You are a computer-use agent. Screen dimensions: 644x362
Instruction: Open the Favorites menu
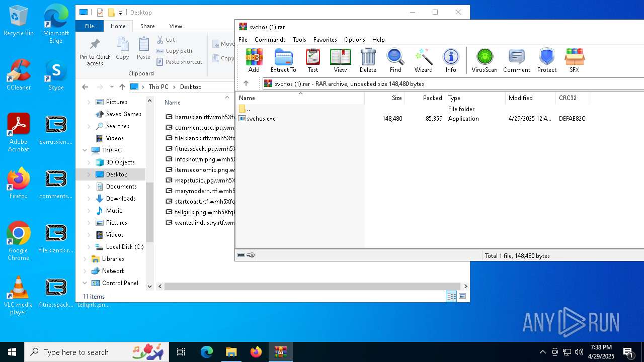(326, 40)
